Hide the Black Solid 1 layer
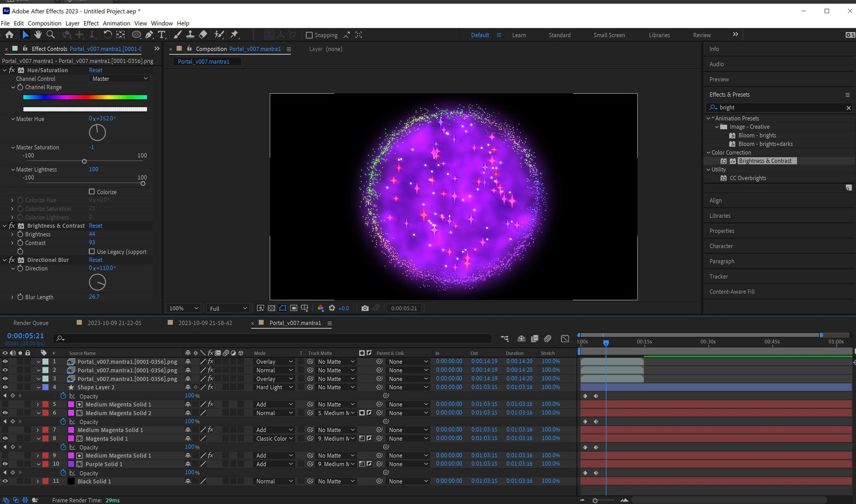 tap(5, 481)
